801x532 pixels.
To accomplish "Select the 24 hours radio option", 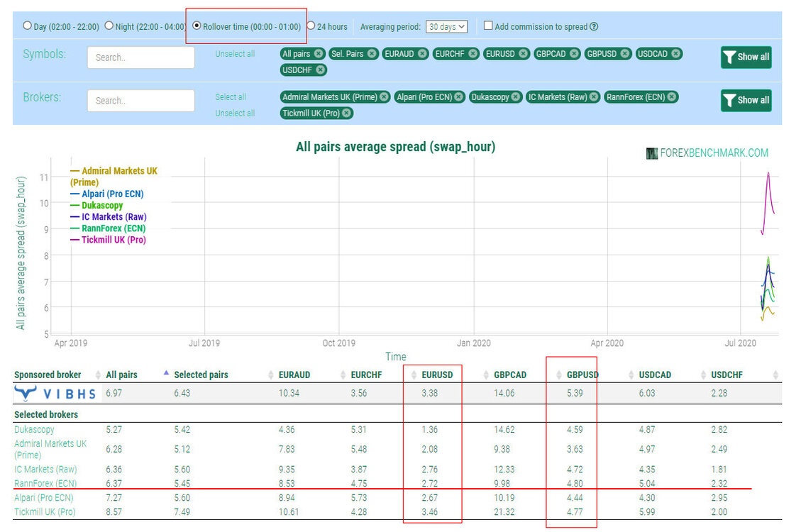I will click(x=311, y=26).
